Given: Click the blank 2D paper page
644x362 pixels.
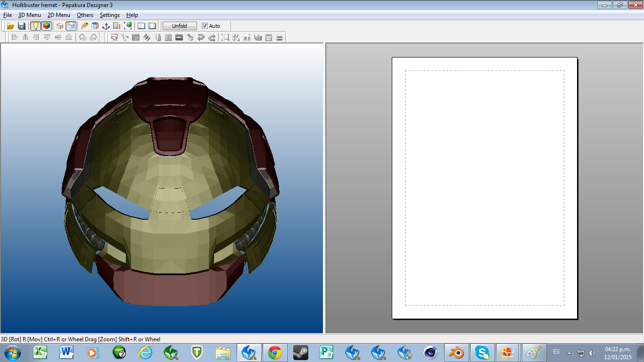Looking at the screenshot, I should [485, 188].
